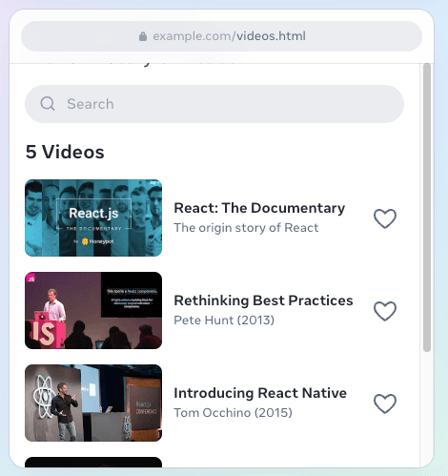Open the Rethinking Best Practices title

pyautogui.click(x=263, y=300)
